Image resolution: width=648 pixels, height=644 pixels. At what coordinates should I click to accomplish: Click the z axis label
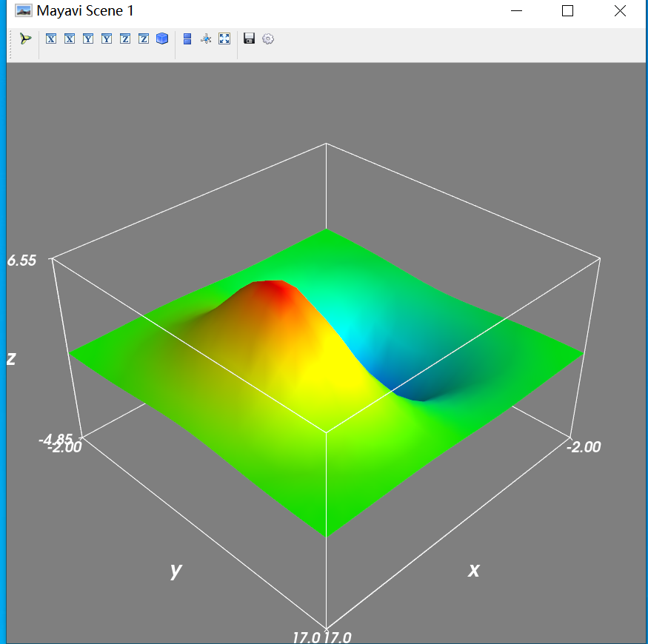tap(10, 358)
